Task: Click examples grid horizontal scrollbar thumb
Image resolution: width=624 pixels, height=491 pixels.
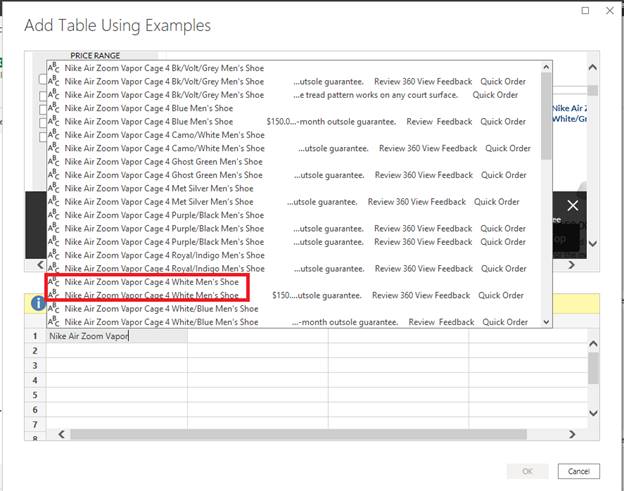Action: coord(298,434)
